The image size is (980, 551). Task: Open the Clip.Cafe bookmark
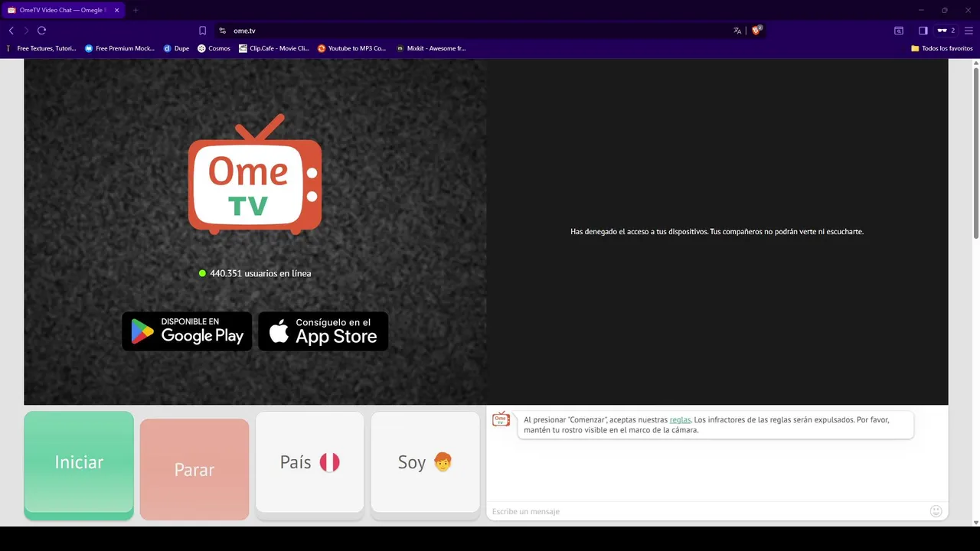click(x=274, y=48)
